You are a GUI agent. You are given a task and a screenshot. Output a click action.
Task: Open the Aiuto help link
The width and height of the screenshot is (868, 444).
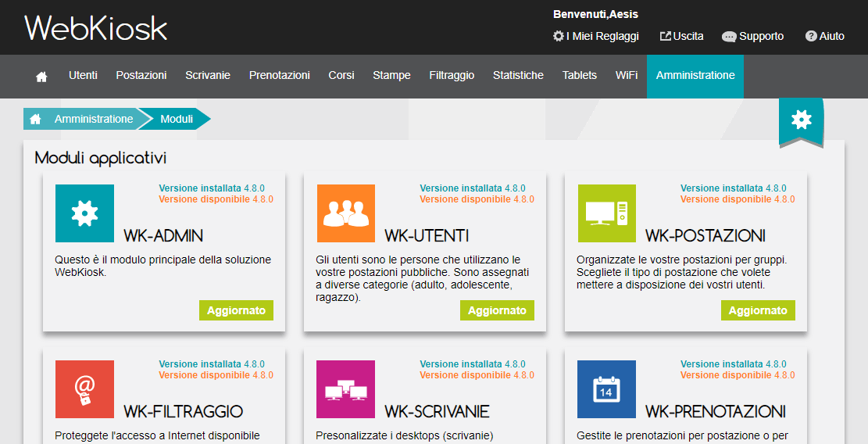tap(825, 36)
